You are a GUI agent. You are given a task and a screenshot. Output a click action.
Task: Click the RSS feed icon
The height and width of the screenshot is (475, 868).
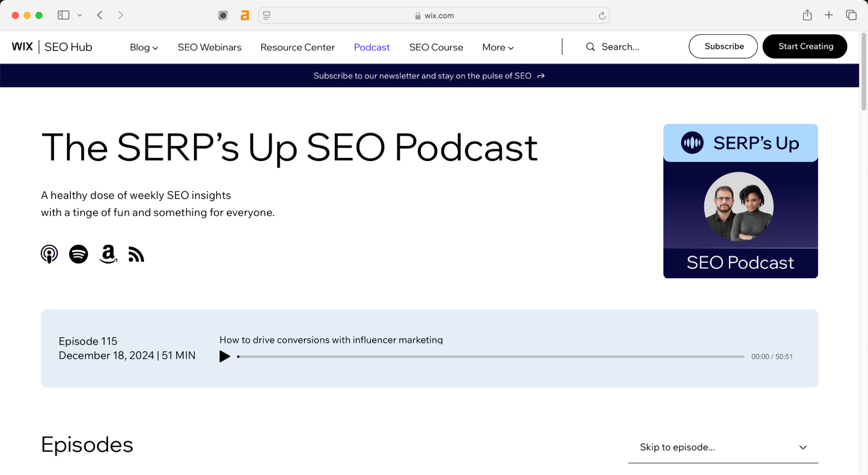pos(136,254)
